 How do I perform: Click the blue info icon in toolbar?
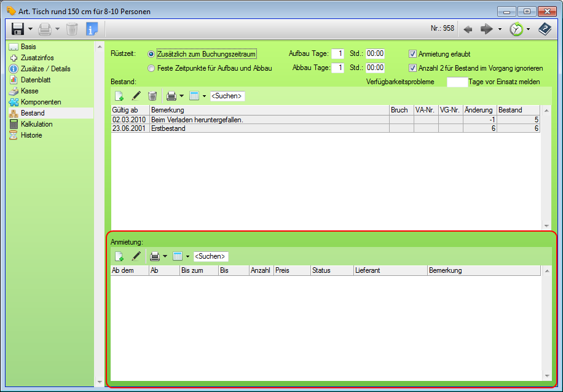pyautogui.click(x=92, y=29)
